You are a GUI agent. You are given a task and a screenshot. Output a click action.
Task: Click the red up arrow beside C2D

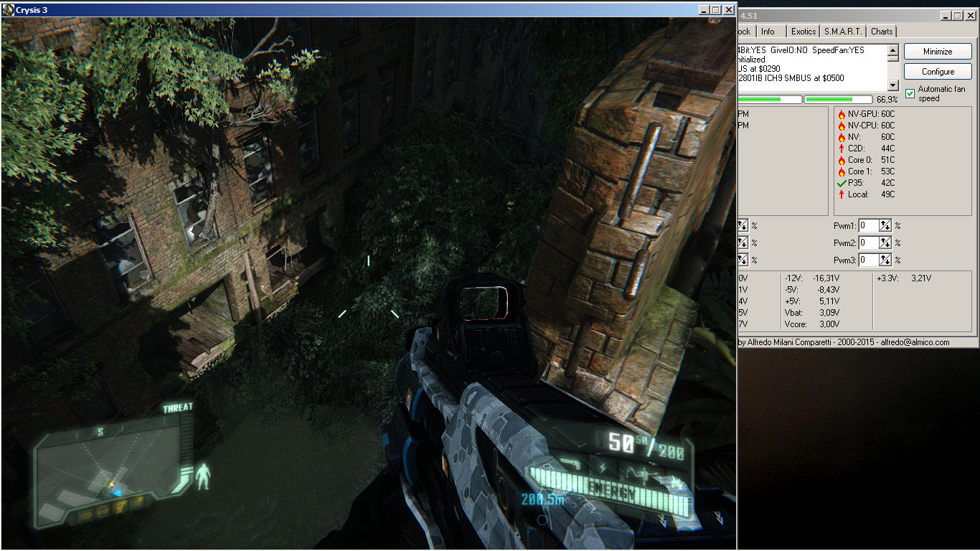point(842,149)
